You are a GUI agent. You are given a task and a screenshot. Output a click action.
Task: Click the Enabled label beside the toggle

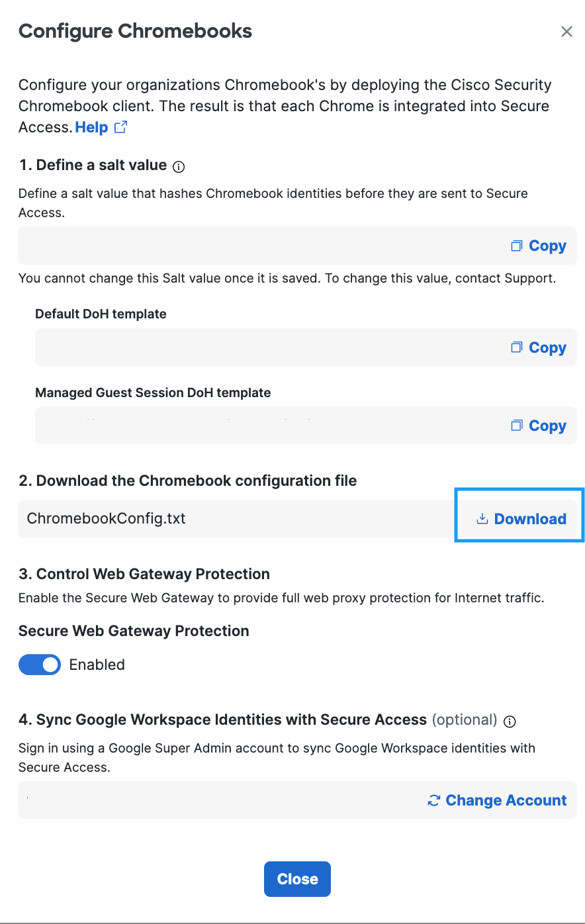click(97, 665)
